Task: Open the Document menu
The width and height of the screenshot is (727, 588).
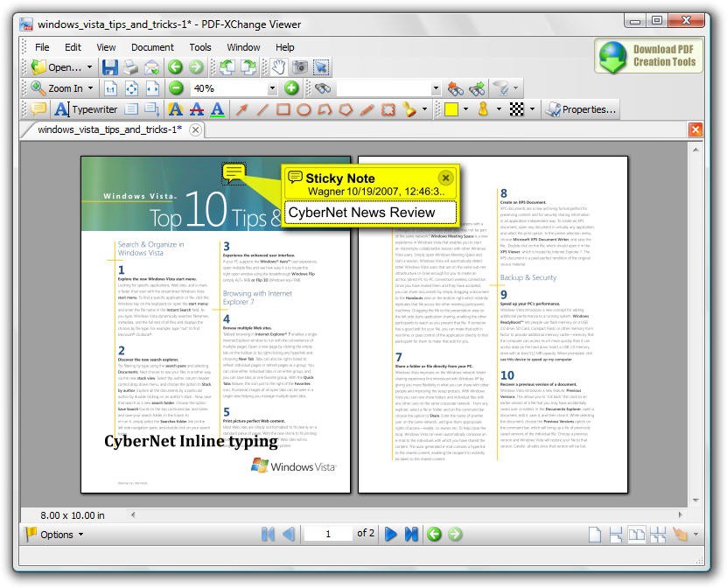Action: 152,47
